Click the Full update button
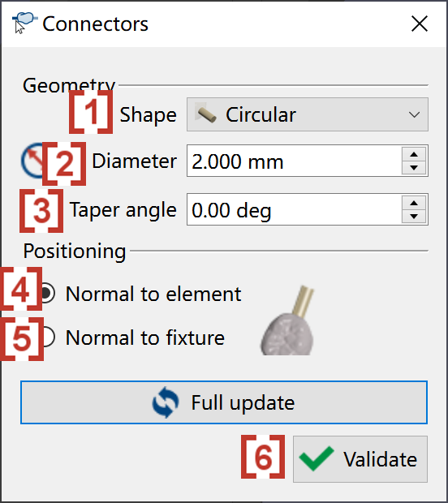The height and width of the screenshot is (503, 448). point(224,402)
